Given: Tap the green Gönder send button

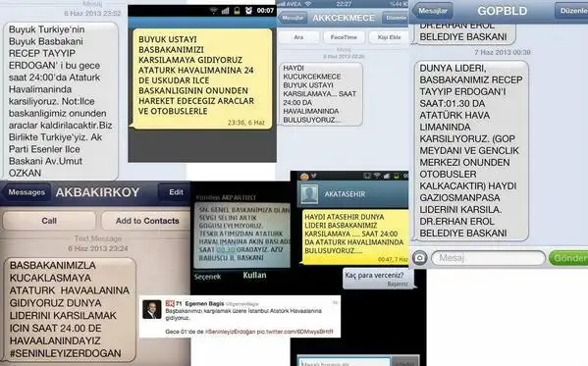Looking at the screenshot, I should click(x=568, y=258).
